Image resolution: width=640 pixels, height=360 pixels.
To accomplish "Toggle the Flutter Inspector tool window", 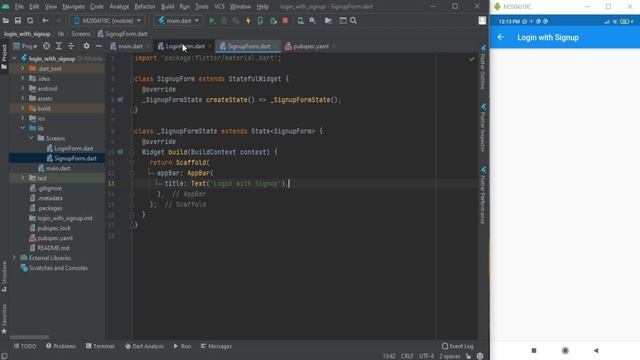I will tap(483, 128).
